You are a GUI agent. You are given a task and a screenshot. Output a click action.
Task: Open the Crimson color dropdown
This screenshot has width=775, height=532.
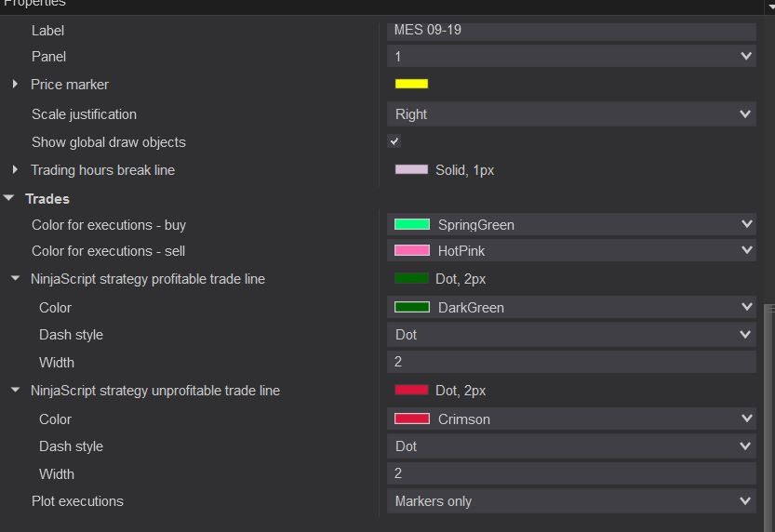point(571,419)
